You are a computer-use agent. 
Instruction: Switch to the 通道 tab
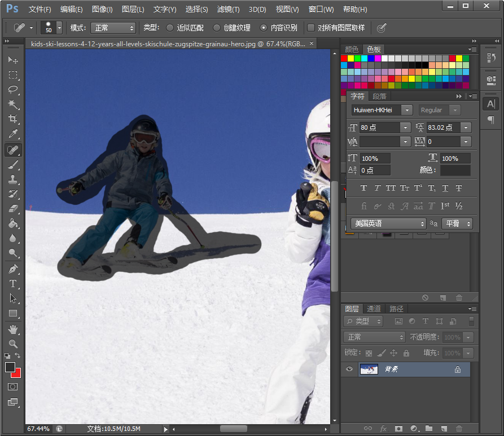374,309
